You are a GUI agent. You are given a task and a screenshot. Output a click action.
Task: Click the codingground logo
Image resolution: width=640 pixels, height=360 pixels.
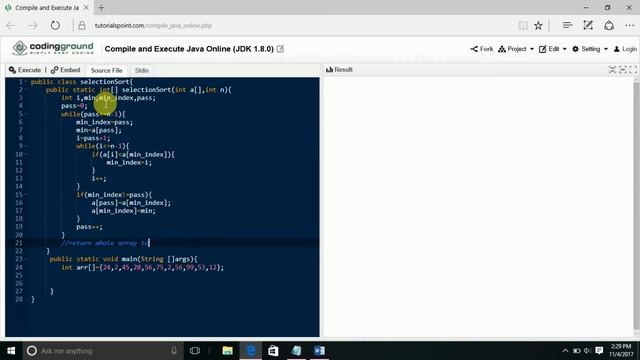tap(53, 48)
